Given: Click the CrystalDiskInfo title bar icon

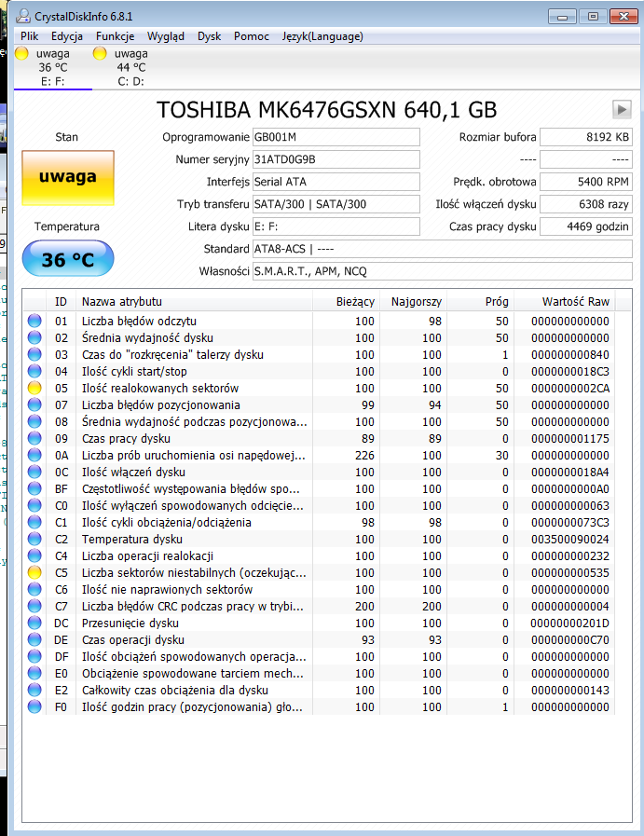Looking at the screenshot, I should tap(23, 17).
